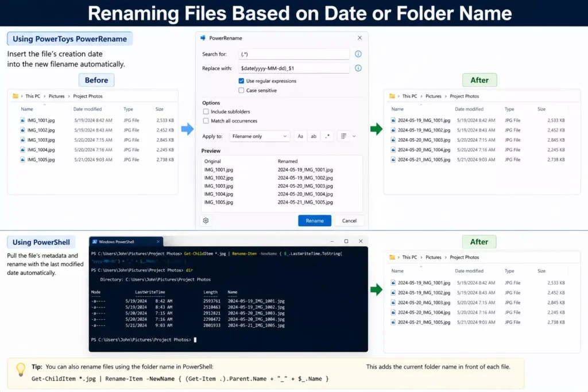Click the Search for input field
The image size is (588, 392).
tap(293, 54)
